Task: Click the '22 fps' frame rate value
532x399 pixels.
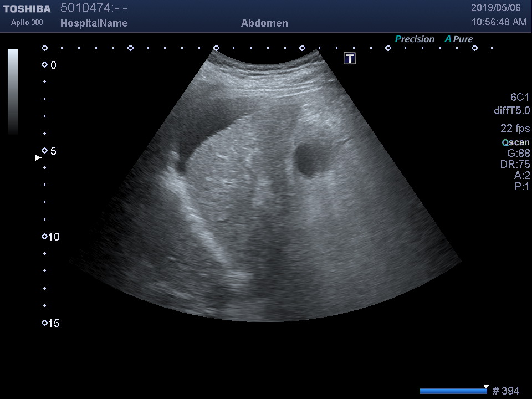Action: tap(515, 128)
